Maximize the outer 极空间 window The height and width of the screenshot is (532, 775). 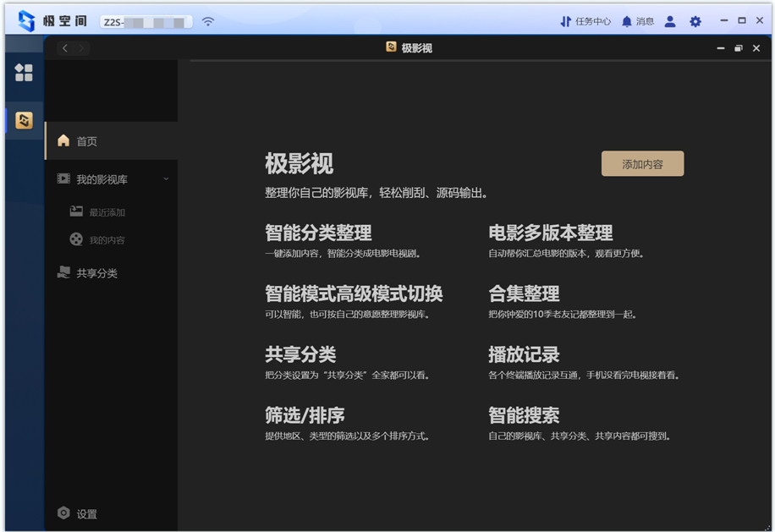[742, 20]
